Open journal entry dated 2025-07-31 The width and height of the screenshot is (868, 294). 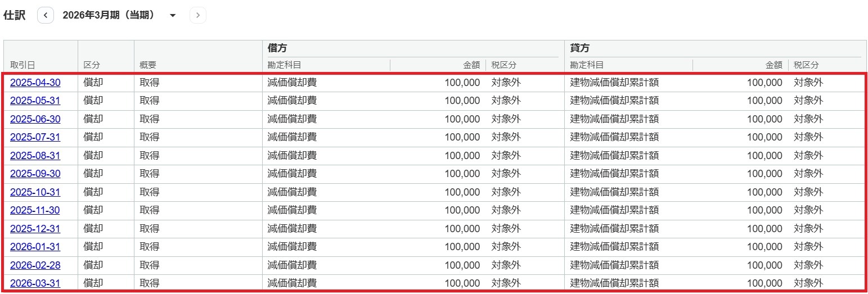coord(35,137)
